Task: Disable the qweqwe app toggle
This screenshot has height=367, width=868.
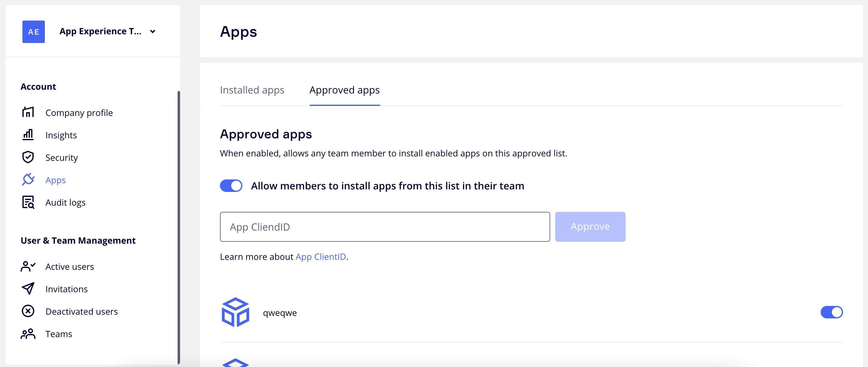Action: coord(831,312)
